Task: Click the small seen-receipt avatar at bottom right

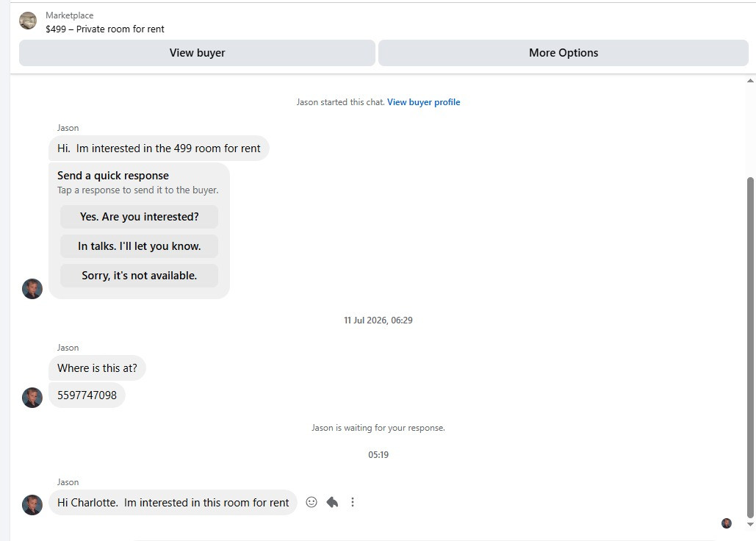Action: click(x=727, y=523)
